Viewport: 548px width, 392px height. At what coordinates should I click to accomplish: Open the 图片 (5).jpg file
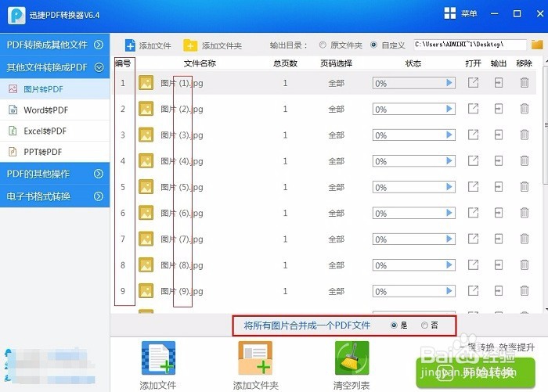click(473, 187)
